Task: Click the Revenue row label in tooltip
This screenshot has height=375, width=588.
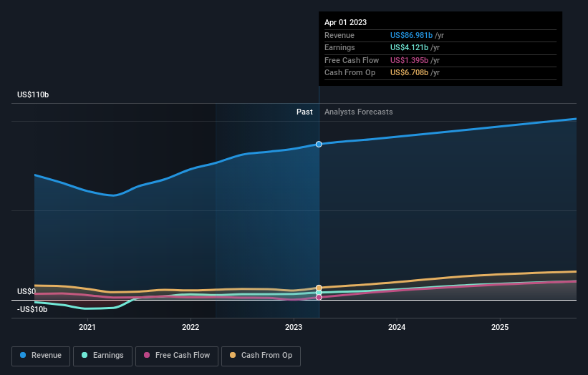Action: point(339,35)
